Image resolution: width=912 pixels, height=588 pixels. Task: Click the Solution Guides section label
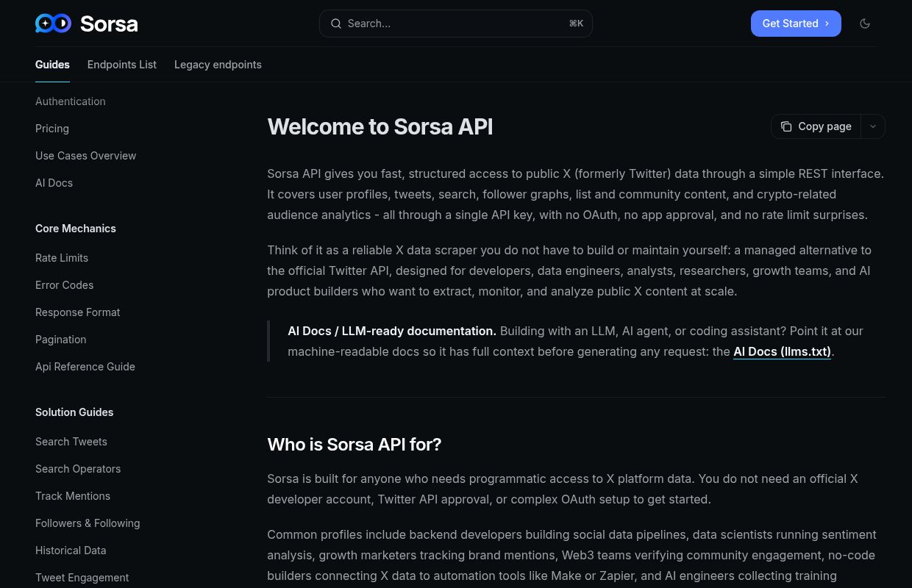pos(74,412)
